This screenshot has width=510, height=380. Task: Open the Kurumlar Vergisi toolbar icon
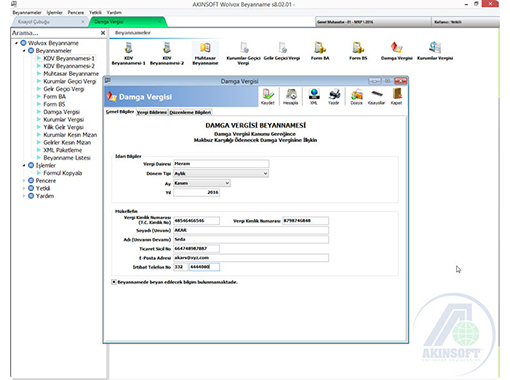pos(435,51)
